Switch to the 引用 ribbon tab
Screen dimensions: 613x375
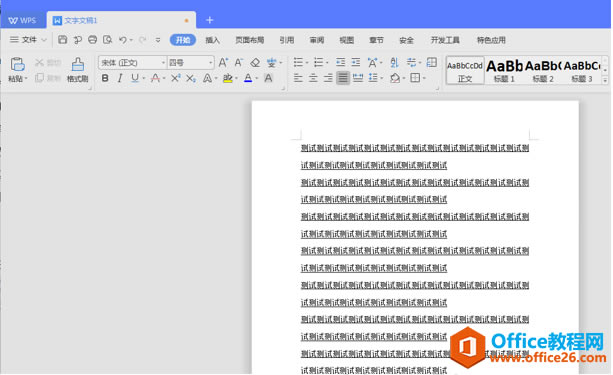(287, 40)
